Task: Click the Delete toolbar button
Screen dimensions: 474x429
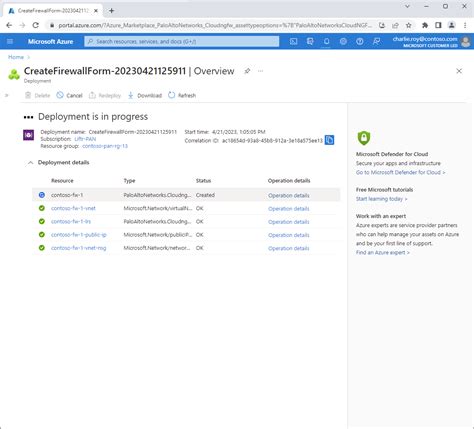Action: (x=37, y=95)
